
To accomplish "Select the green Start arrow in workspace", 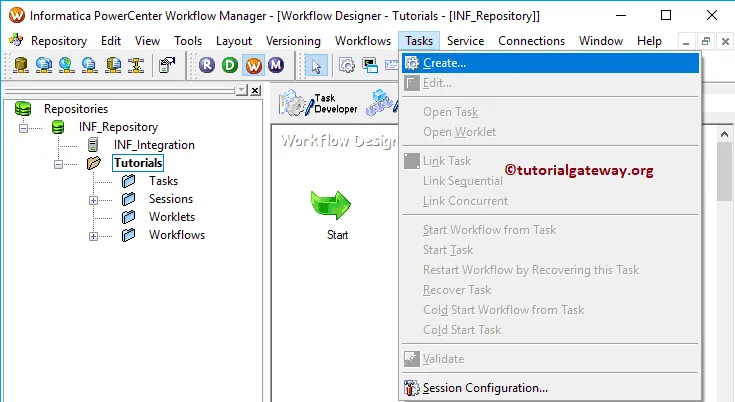I will point(330,205).
